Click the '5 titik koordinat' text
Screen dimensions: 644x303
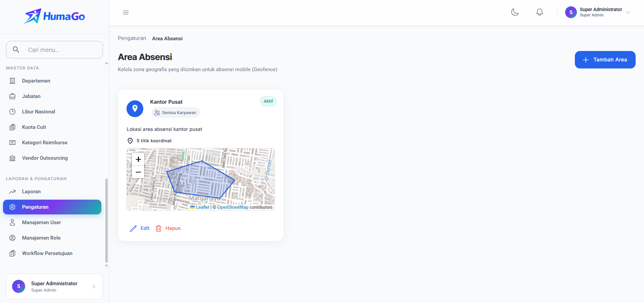coord(154,141)
